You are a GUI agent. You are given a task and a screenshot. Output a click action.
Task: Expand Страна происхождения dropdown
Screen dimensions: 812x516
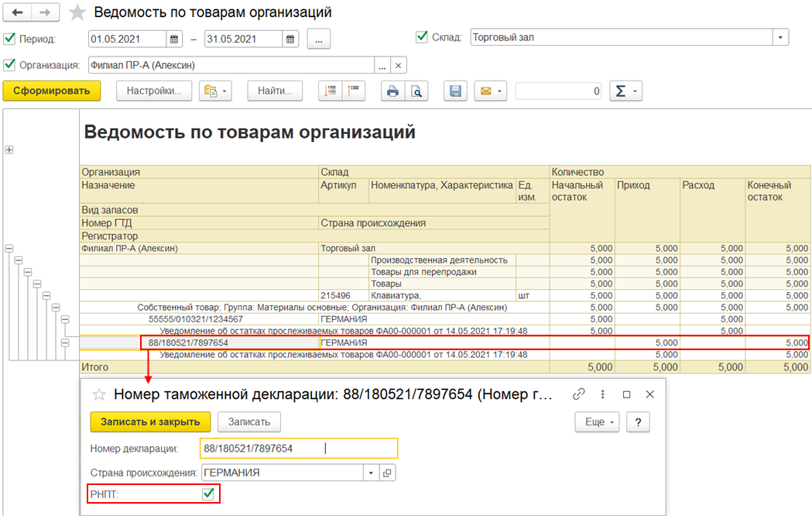pyautogui.click(x=371, y=472)
